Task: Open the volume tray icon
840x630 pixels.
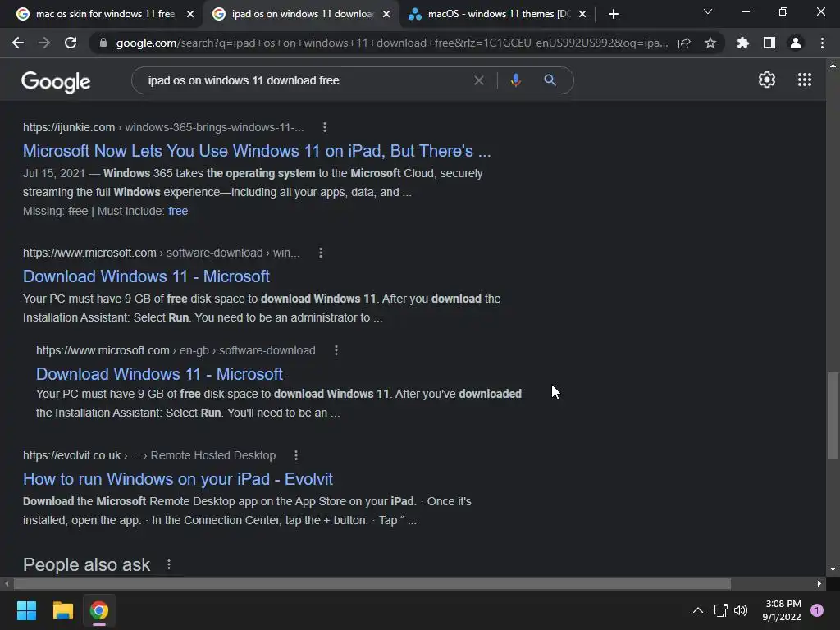Action: tap(741, 610)
